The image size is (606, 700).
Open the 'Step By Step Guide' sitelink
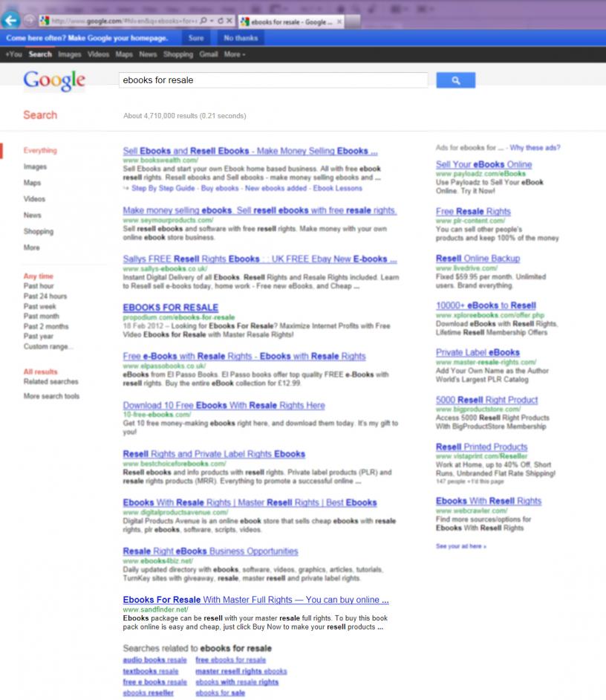(163, 189)
